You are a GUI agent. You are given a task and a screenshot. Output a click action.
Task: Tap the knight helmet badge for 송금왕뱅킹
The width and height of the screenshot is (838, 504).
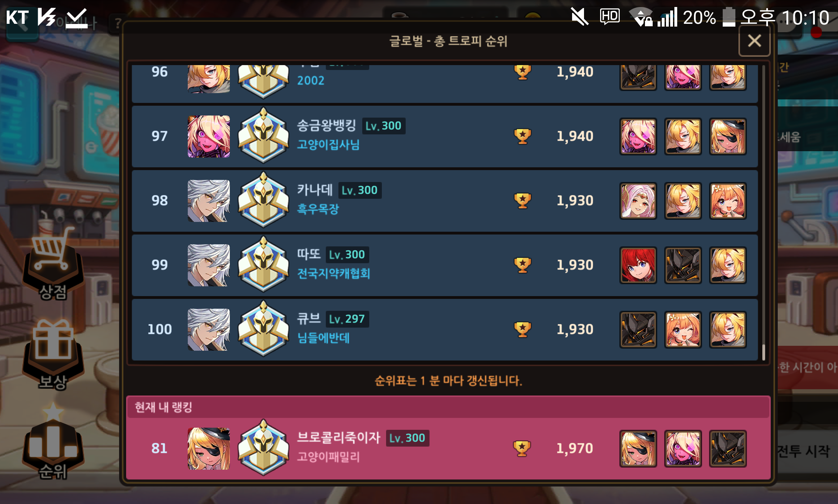[263, 136]
